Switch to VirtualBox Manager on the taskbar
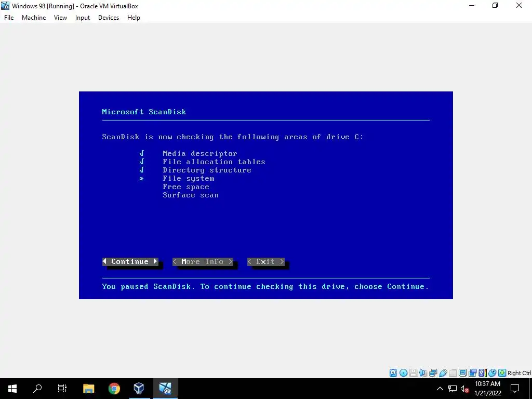This screenshot has height=399, width=532. tap(139, 389)
